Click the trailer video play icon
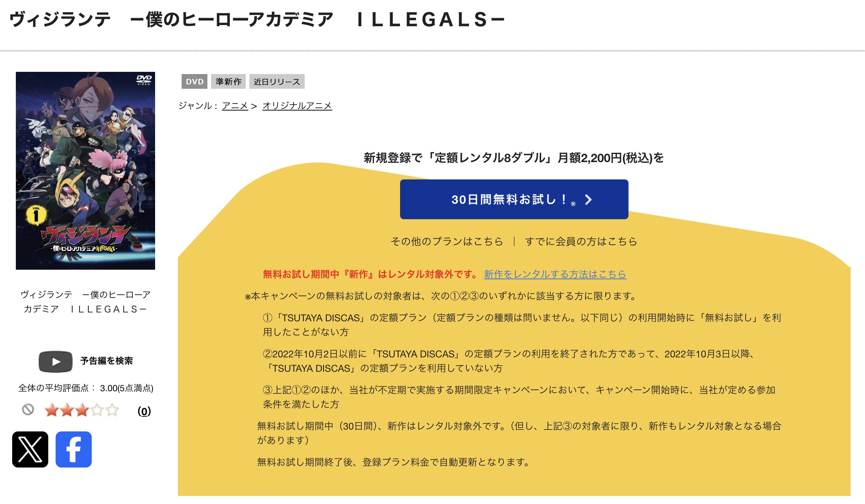Image resolution: width=865 pixels, height=504 pixels. 56,361
